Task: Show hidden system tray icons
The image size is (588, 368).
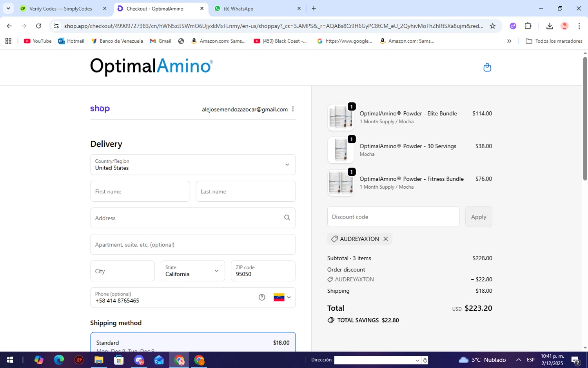Action: pos(519,360)
